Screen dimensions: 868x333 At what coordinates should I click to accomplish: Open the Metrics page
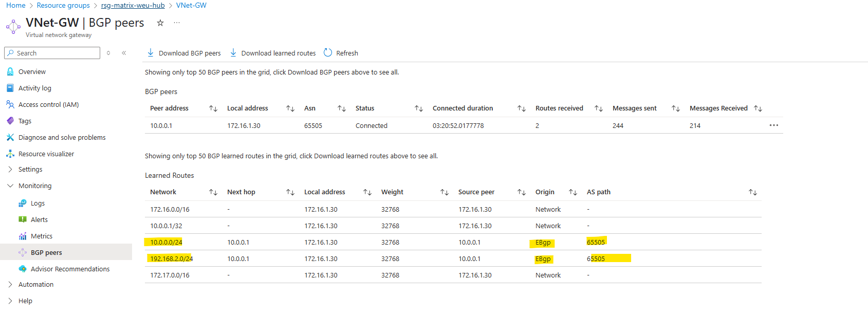[x=42, y=236]
